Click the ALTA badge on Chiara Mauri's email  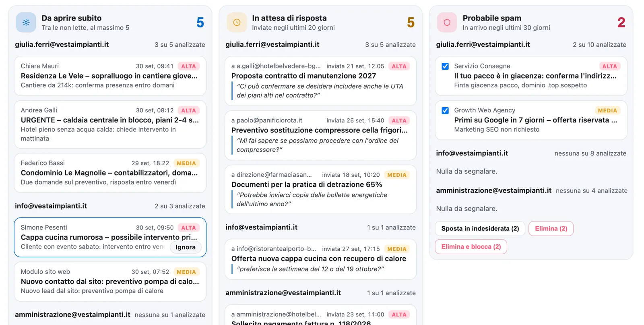pos(188,66)
